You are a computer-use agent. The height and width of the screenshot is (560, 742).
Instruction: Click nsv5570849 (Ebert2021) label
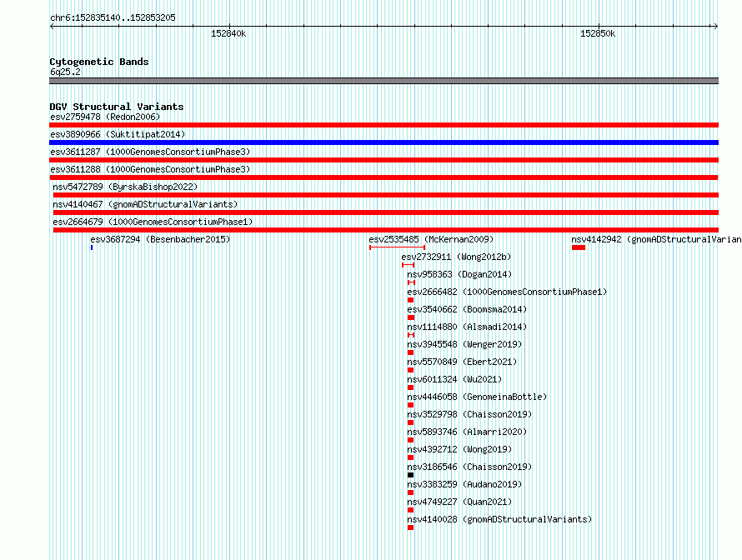[x=462, y=362]
